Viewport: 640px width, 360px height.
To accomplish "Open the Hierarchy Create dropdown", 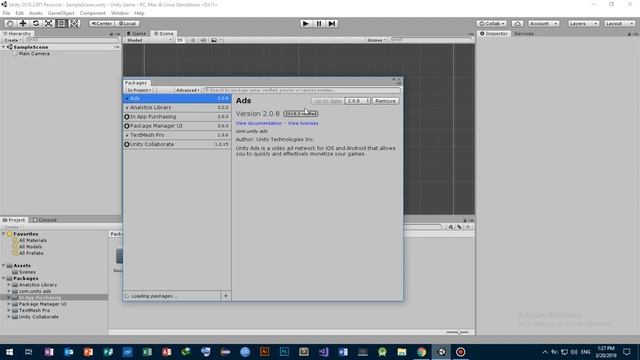I will pyautogui.click(x=13, y=40).
